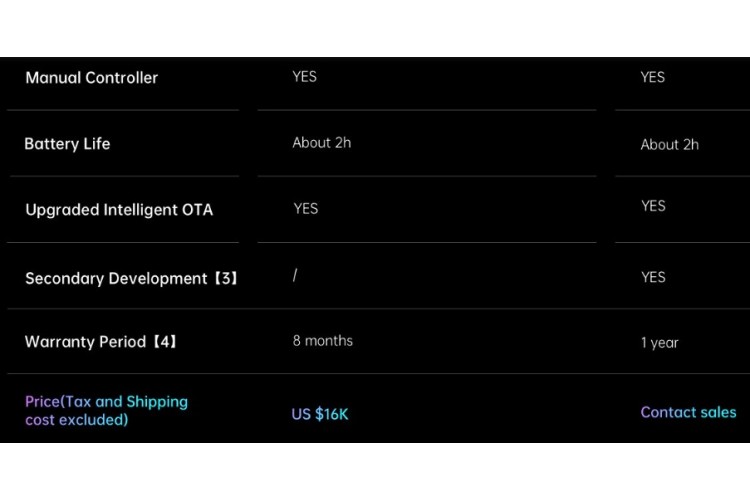Click the US $16K price
750x500 pixels.
(x=320, y=414)
